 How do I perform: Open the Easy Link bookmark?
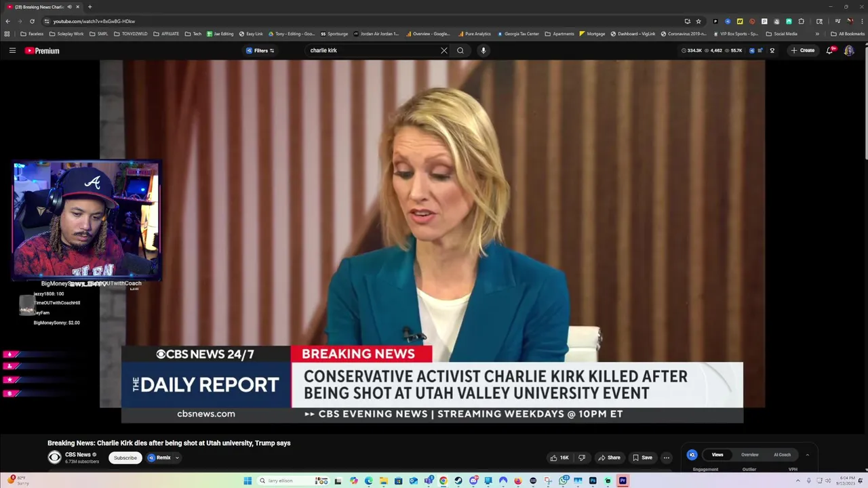[251, 34]
